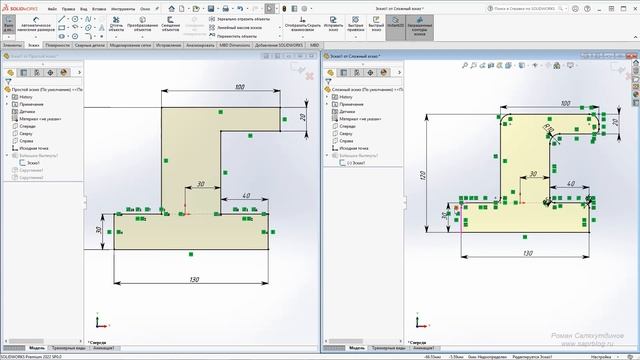The height and width of the screenshot is (360, 640).
Task: Select the Spline sketch tool
Action: (x=88, y=19)
